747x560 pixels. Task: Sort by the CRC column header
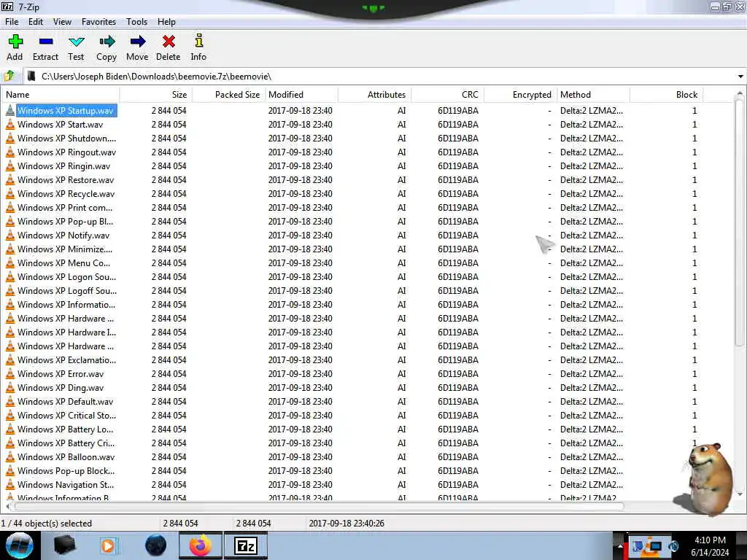click(447, 95)
